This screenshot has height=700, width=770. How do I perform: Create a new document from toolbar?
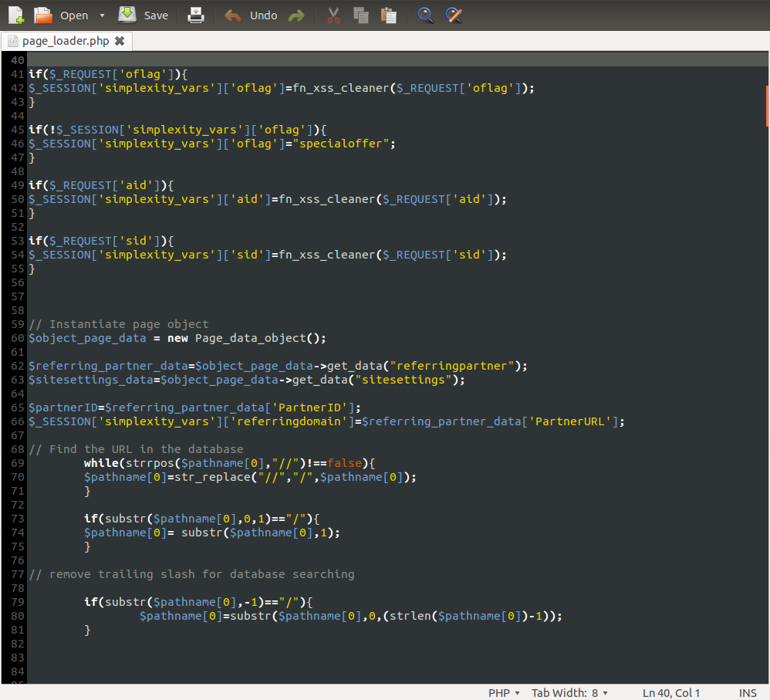tap(16, 15)
